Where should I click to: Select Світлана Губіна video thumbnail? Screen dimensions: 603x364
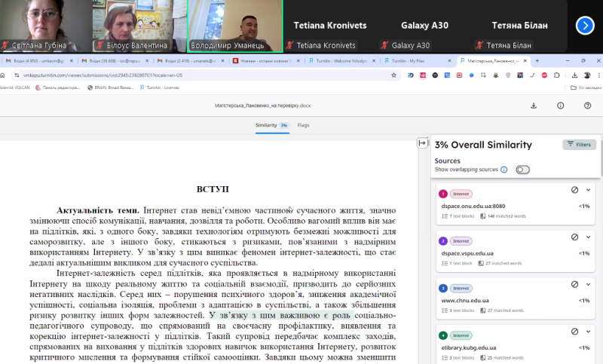click(x=46, y=26)
